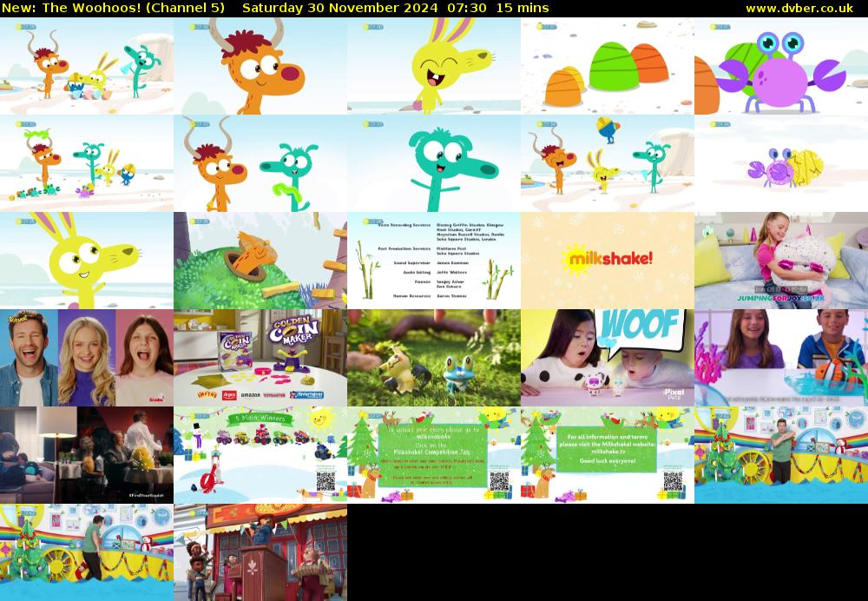Select the 15 mins duration text
868x601 pixels.
(523, 9)
